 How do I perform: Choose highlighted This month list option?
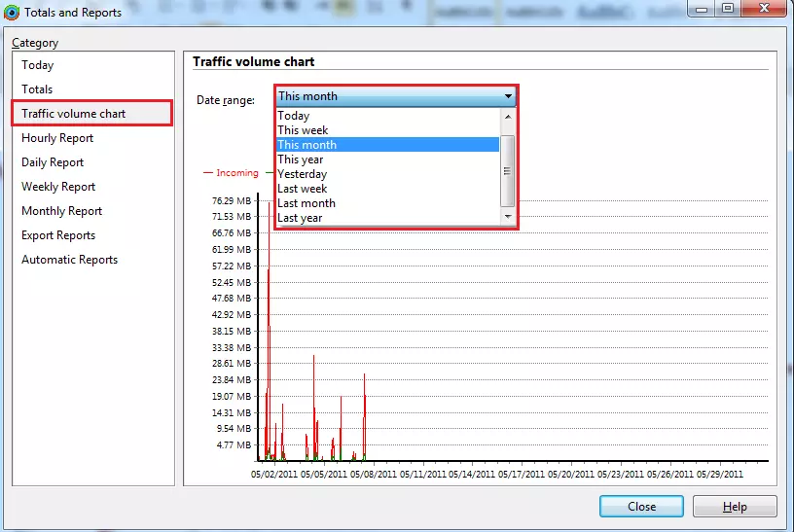point(388,145)
